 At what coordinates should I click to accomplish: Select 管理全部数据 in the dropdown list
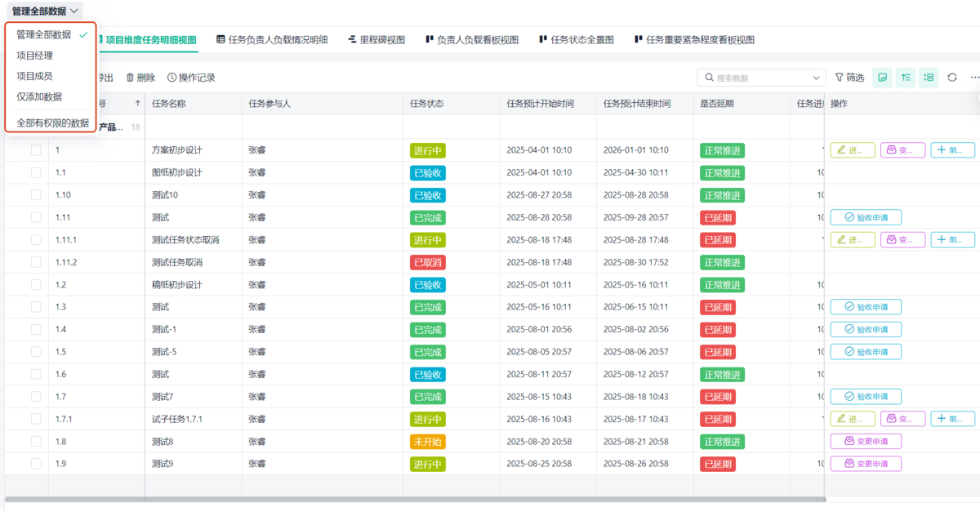[x=51, y=34]
